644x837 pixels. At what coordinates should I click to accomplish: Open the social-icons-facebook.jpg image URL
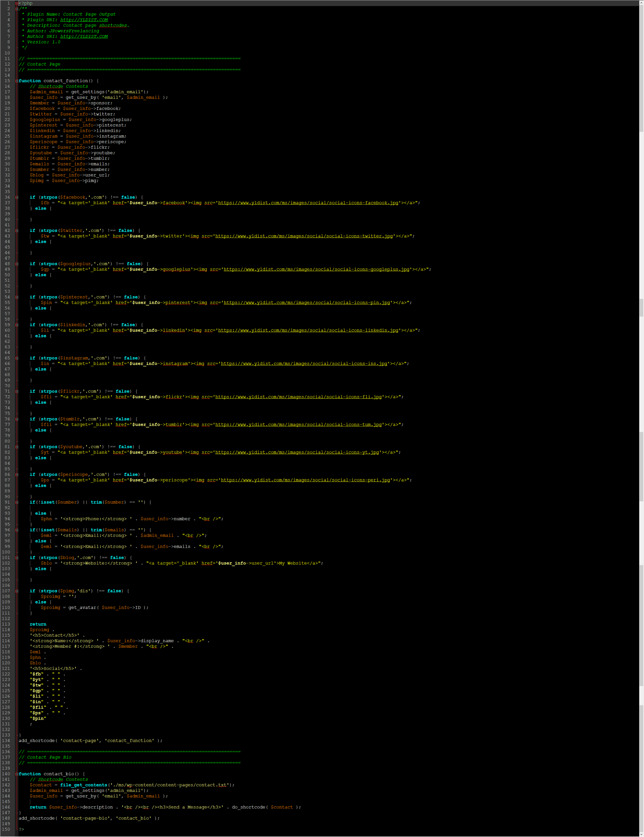308,203
